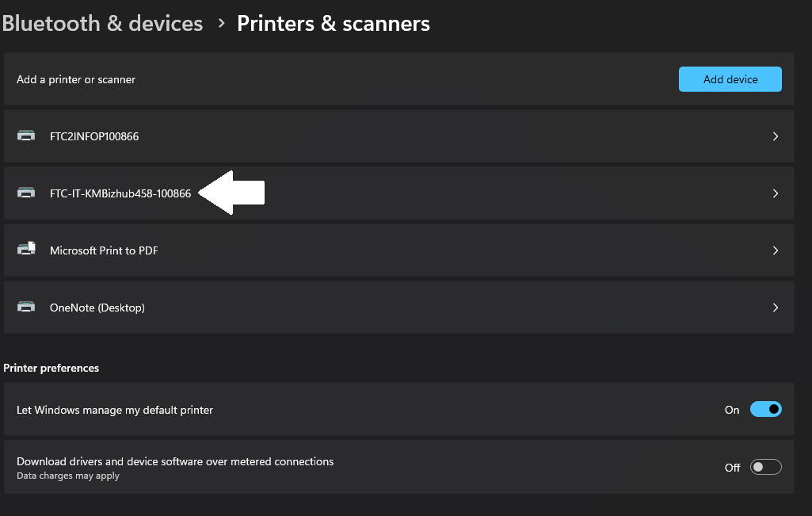This screenshot has width=812, height=516.
Task: Click the Printers & scanners page title
Action: point(334,24)
